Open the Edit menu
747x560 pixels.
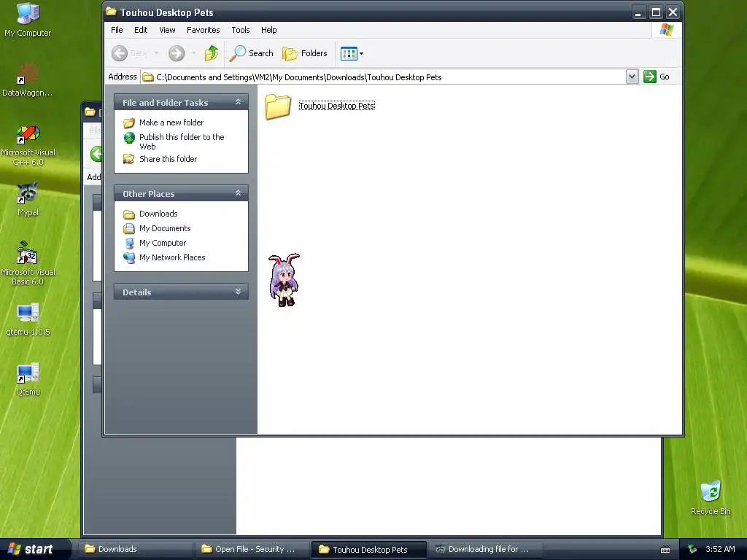click(x=141, y=30)
